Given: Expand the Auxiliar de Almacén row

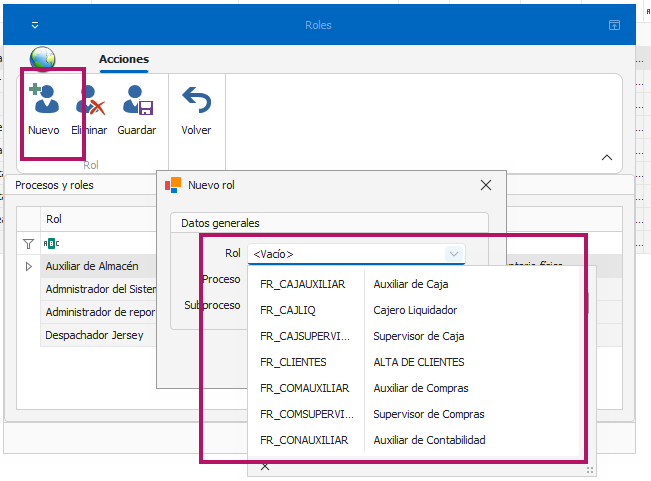Looking at the screenshot, I should pyautogui.click(x=28, y=266).
